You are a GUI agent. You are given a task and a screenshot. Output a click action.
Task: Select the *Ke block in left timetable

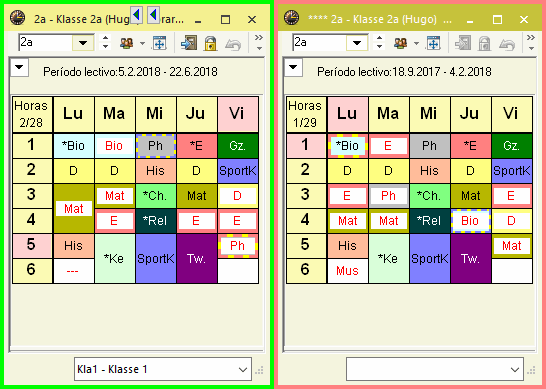[115, 258]
